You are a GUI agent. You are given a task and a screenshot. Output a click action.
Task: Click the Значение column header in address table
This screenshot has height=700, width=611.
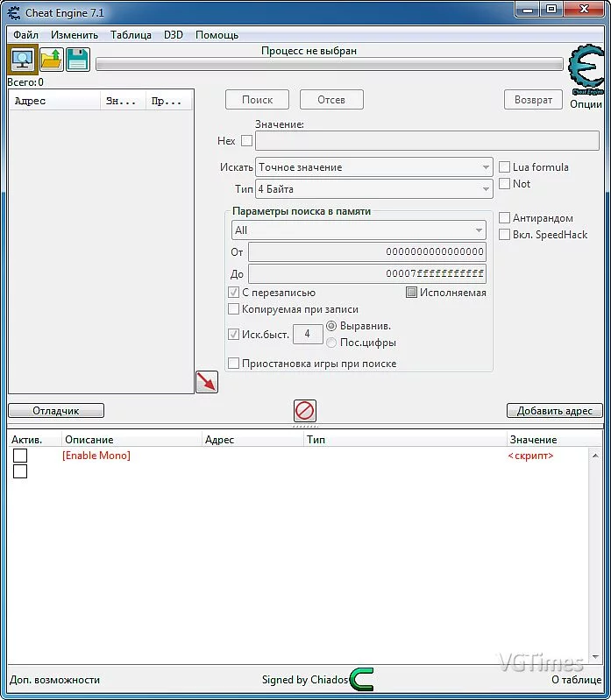tap(554, 439)
